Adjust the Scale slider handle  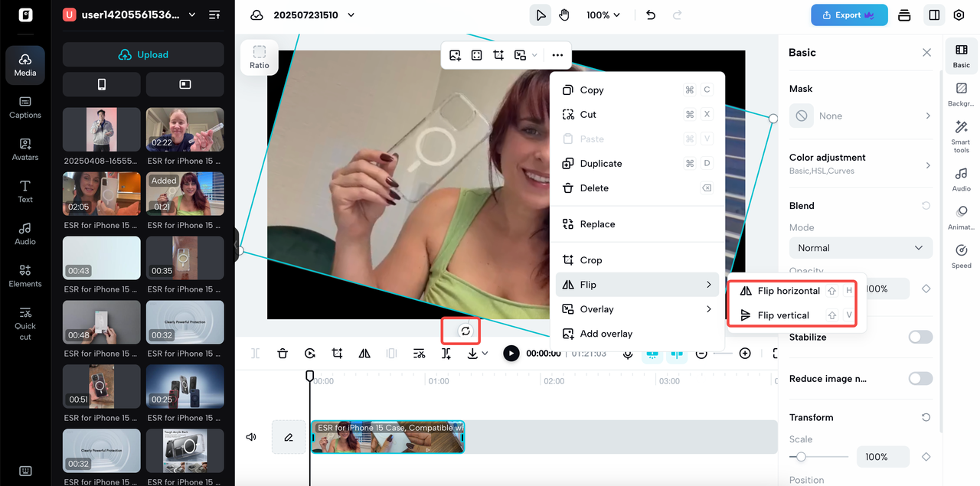pyautogui.click(x=801, y=457)
